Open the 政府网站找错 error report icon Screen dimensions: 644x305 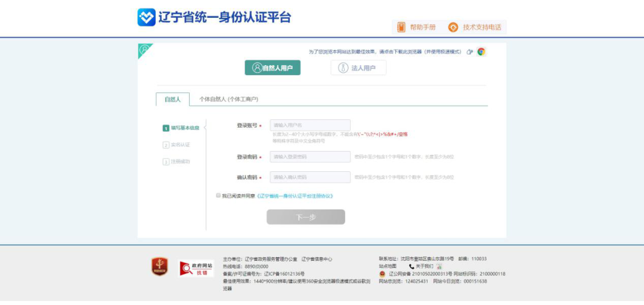pyautogui.click(x=196, y=268)
